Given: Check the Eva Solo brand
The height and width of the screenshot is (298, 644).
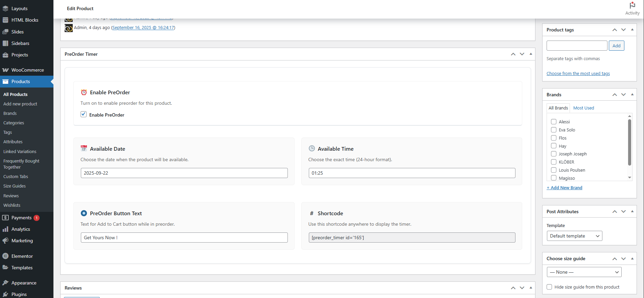Looking at the screenshot, I should click(554, 130).
